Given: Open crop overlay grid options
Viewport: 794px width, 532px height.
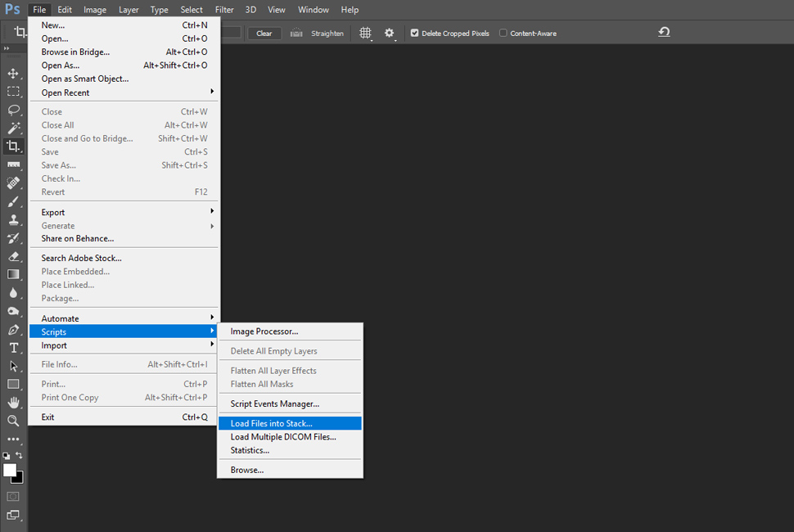Looking at the screenshot, I should coord(365,34).
